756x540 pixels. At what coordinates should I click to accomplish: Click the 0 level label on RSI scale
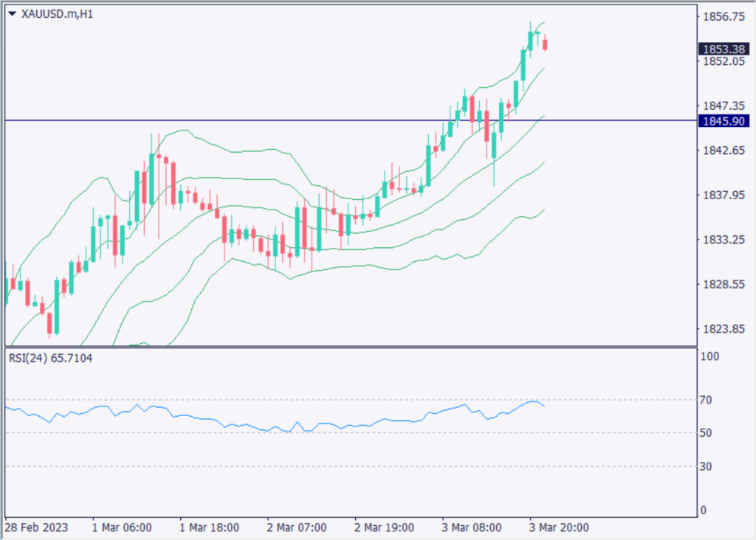tap(703, 510)
